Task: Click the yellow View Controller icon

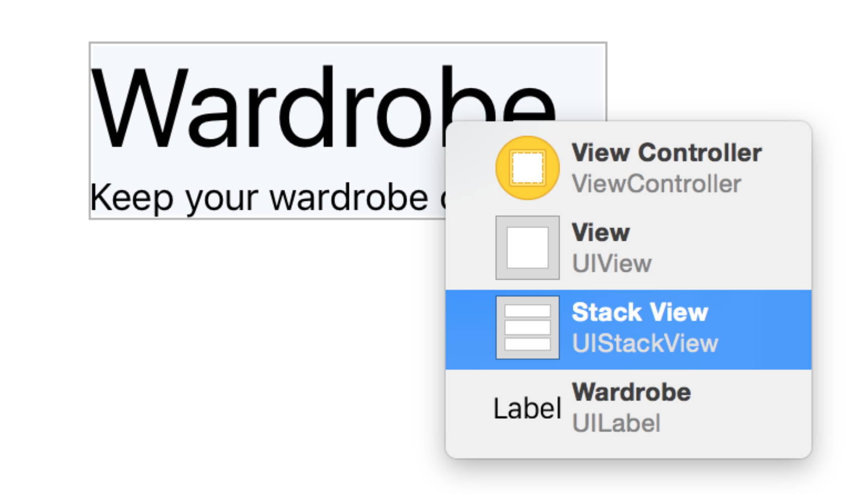Action: click(x=528, y=167)
